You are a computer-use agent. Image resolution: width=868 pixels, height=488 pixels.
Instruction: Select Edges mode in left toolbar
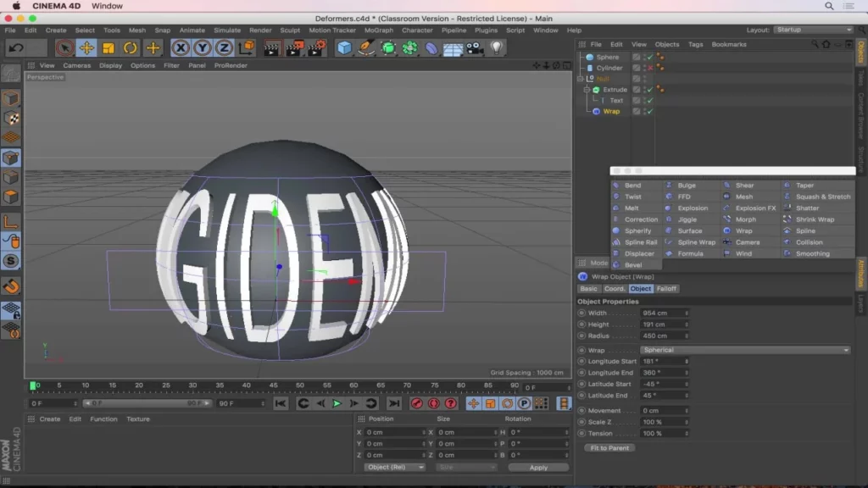pyautogui.click(x=11, y=178)
